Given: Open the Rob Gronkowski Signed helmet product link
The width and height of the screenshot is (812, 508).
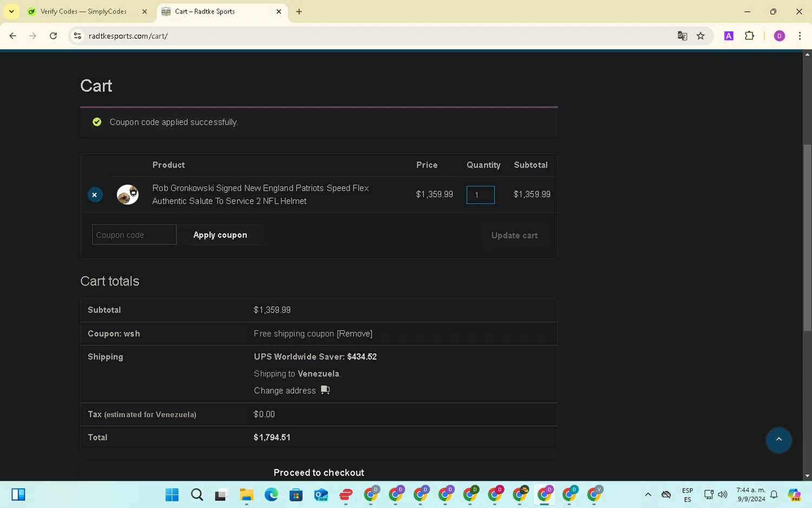Looking at the screenshot, I should coord(260,194).
